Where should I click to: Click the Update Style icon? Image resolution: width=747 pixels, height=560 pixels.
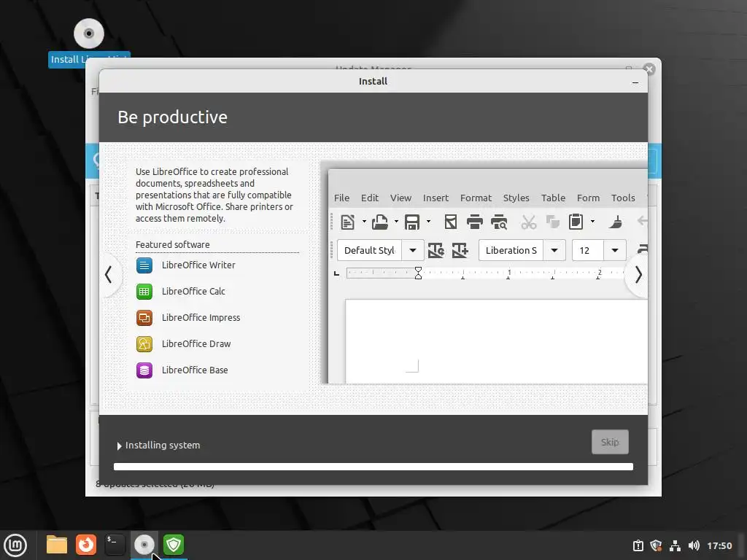tap(436, 251)
